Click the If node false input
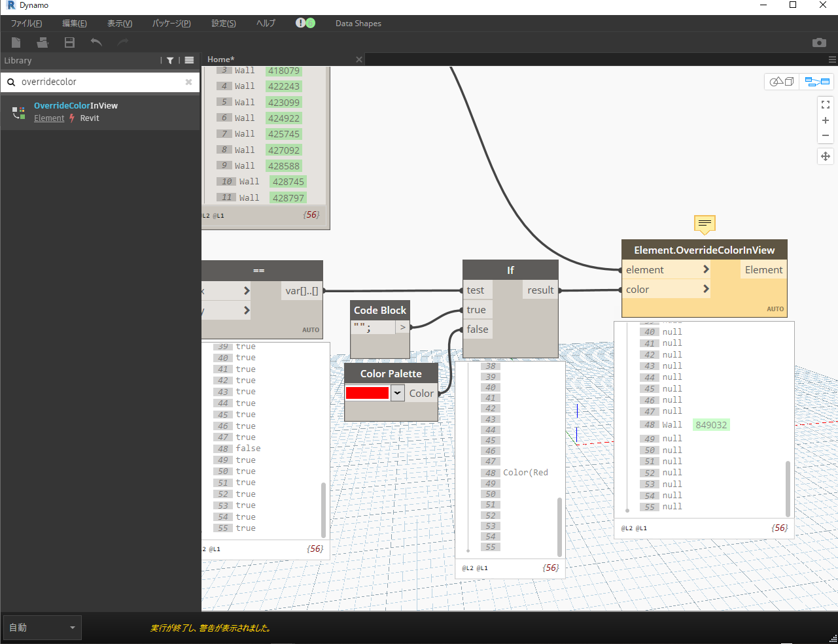838x644 pixels. point(478,330)
